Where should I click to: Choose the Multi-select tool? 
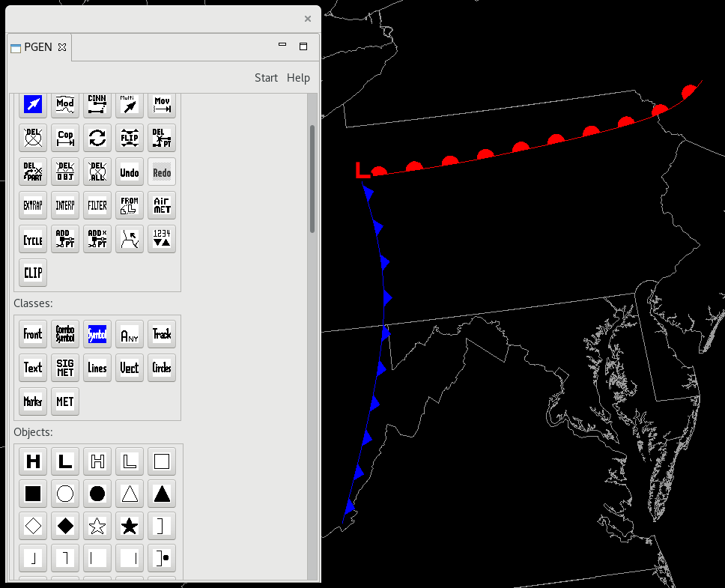pos(130,104)
